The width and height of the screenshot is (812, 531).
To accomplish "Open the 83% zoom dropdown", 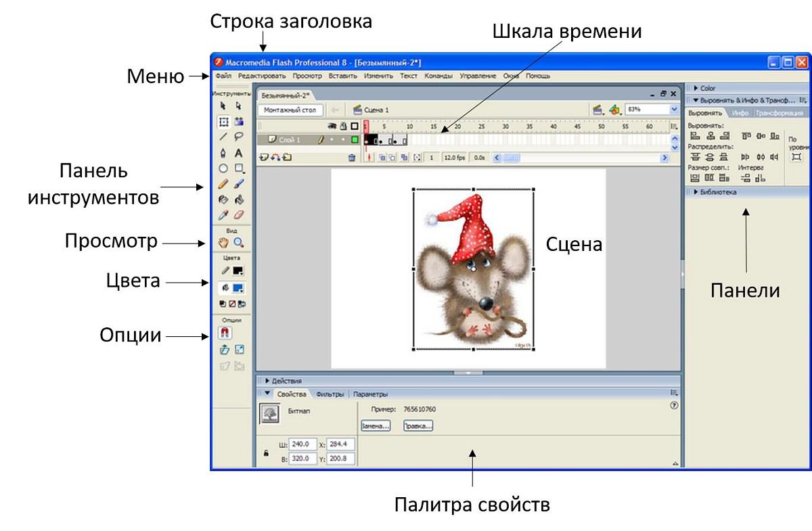I will tap(674, 109).
